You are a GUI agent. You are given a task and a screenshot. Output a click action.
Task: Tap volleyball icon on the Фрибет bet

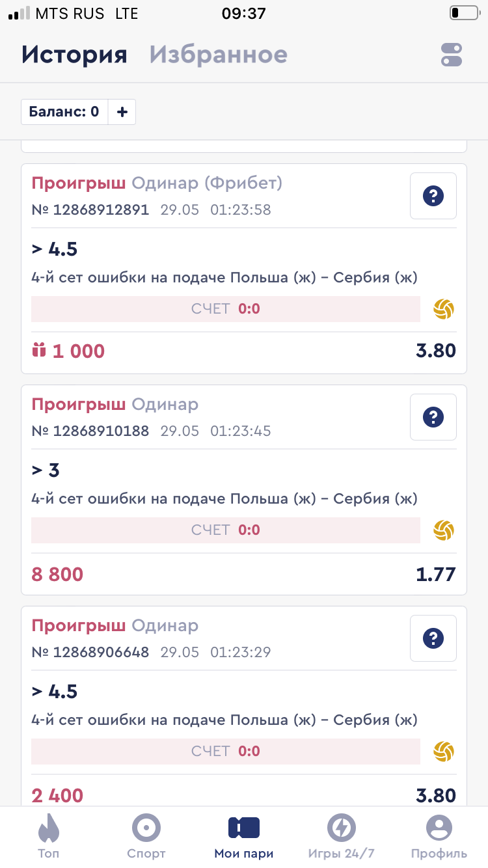point(444,309)
